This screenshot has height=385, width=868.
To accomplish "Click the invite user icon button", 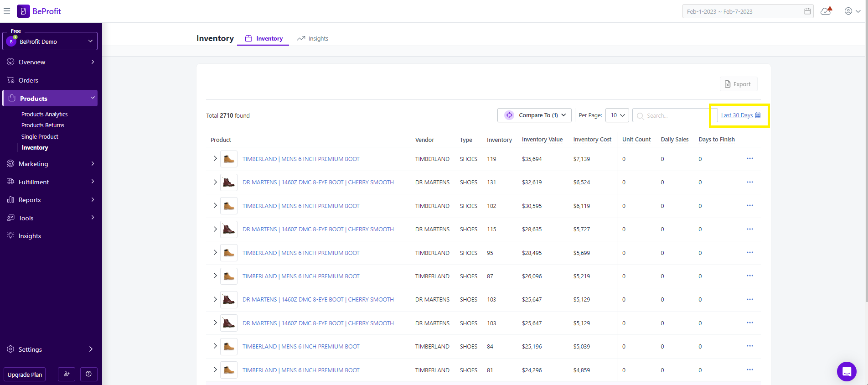I will 67,374.
